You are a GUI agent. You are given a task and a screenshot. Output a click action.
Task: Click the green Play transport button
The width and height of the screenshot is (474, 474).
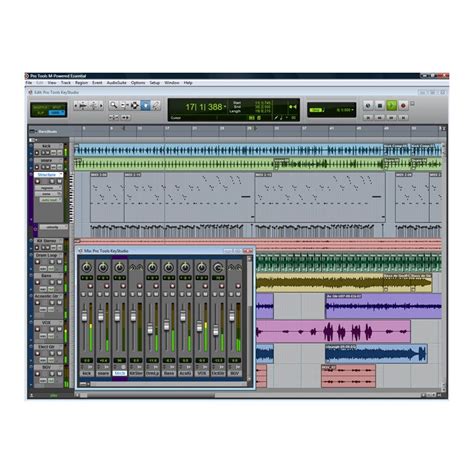tap(391, 106)
